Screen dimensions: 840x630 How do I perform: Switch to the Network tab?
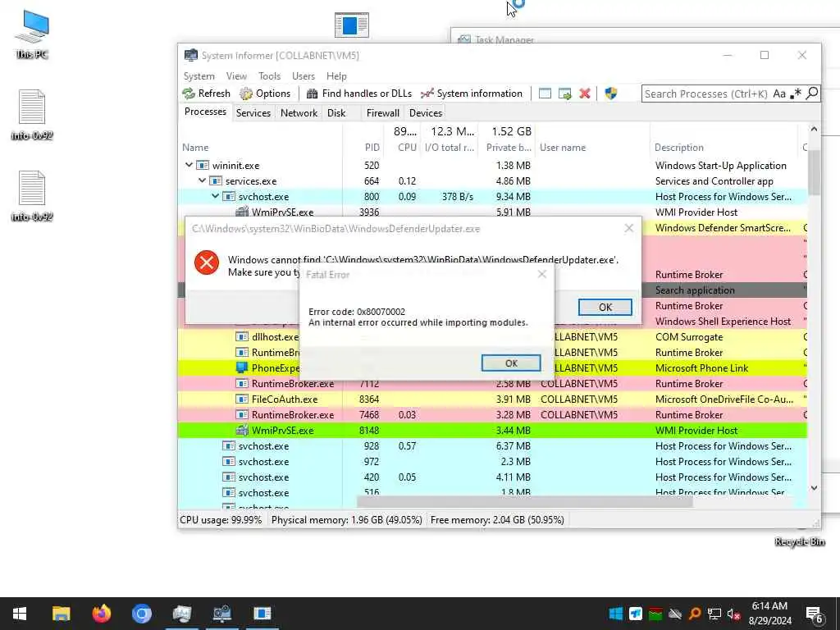coord(299,113)
